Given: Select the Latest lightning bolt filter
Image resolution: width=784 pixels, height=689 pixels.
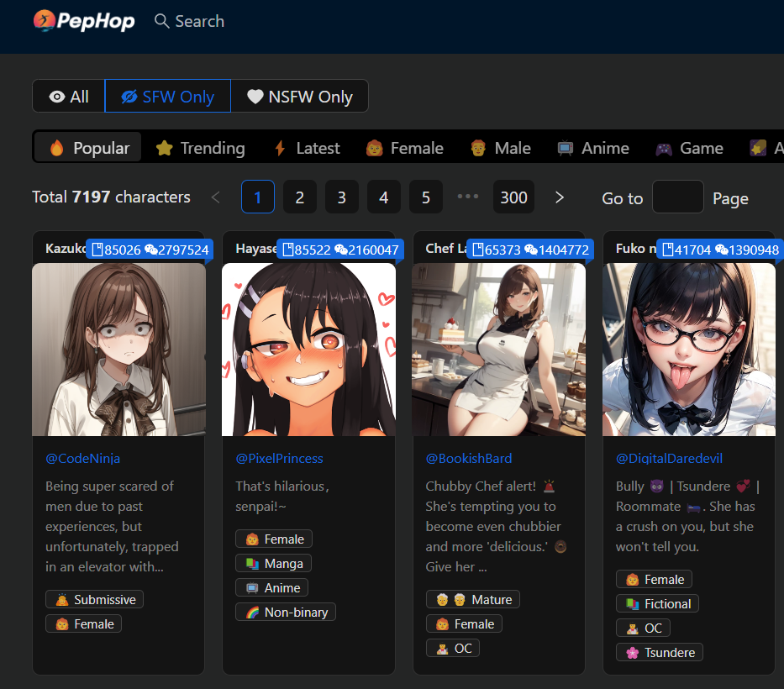Looking at the screenshot, I should pyautogui.click(x=307, y=148).
